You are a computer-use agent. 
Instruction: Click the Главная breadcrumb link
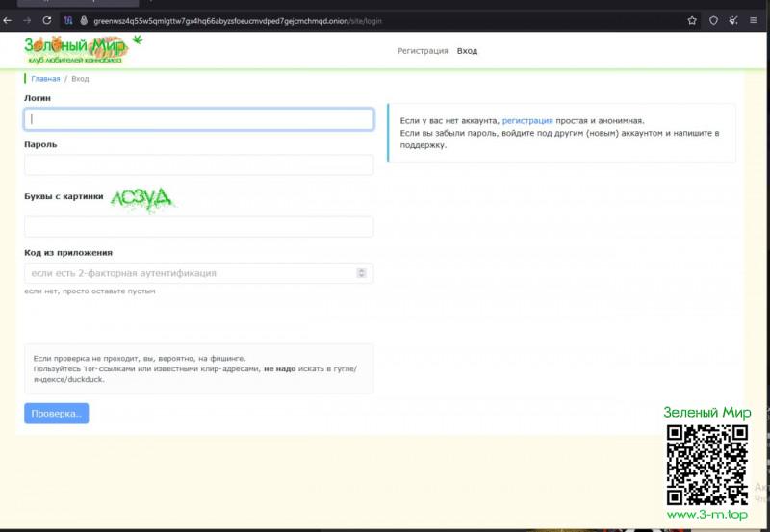(x=45, y=79)
